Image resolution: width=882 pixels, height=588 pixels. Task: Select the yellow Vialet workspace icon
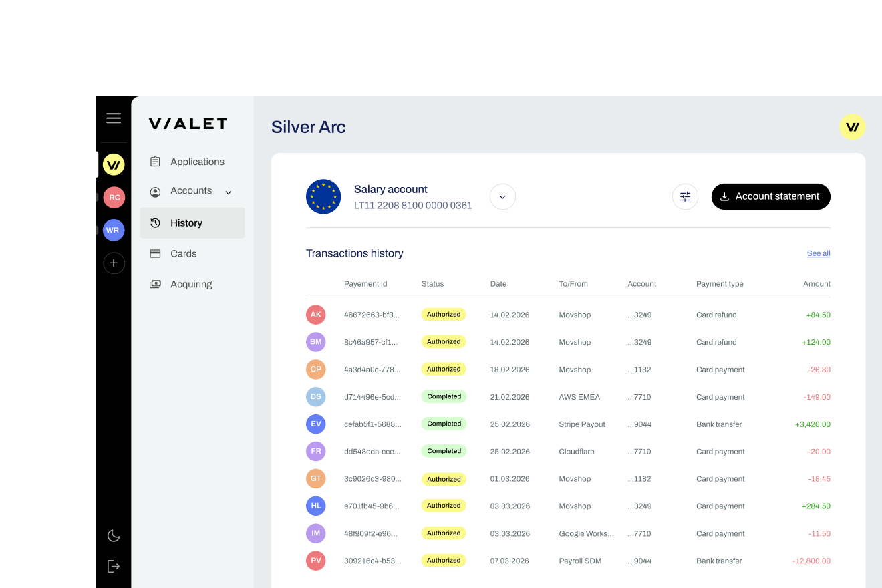click(x=114, y=164)
